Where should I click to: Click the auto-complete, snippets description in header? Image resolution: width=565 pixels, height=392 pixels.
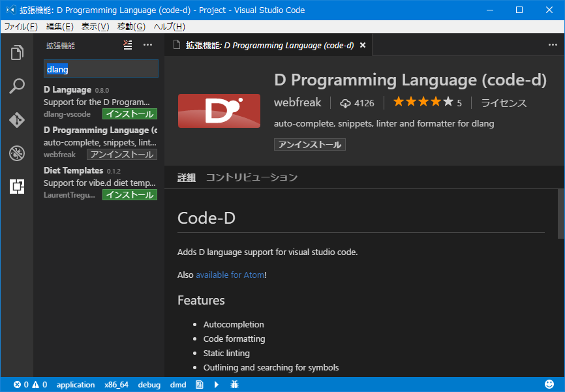pos(384,123)
